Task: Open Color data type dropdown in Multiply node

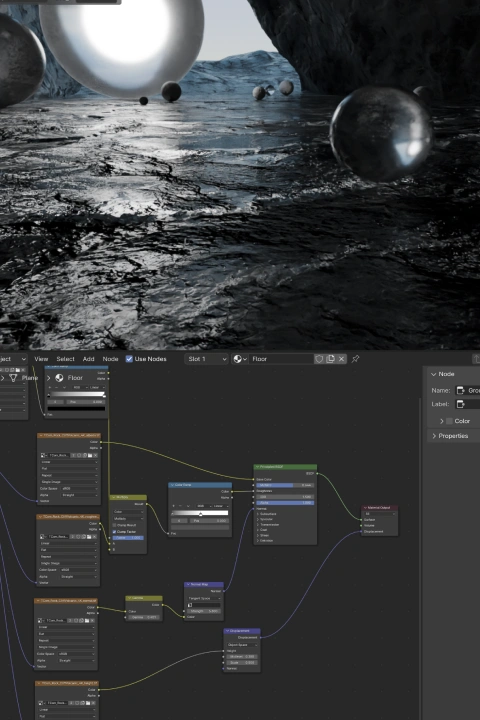Action: [x=128, y=512]
